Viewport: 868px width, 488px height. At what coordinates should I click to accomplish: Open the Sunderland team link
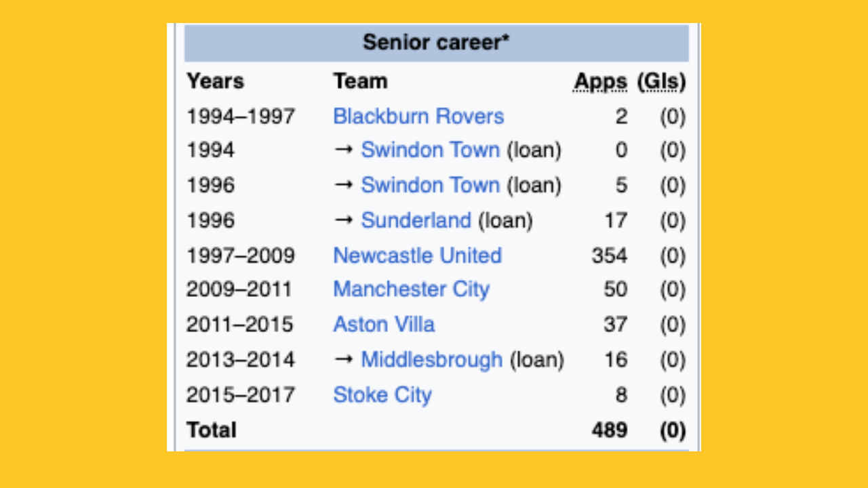coord(416,220)
